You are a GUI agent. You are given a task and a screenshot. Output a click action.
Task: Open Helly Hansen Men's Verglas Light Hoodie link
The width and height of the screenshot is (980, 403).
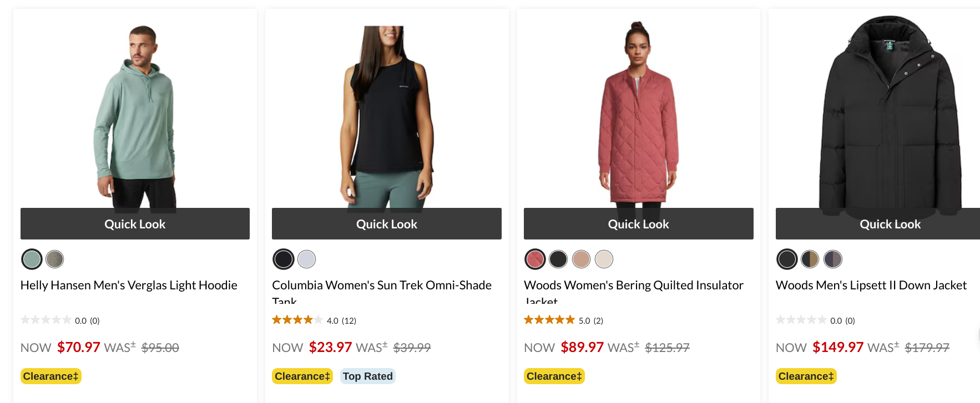(129, 285)
